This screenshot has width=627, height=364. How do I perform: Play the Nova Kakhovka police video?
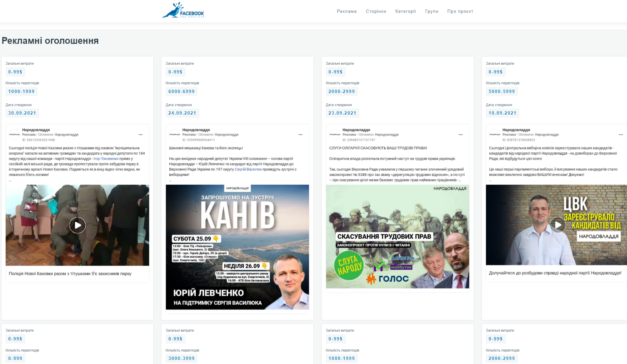tap(78, 225)
